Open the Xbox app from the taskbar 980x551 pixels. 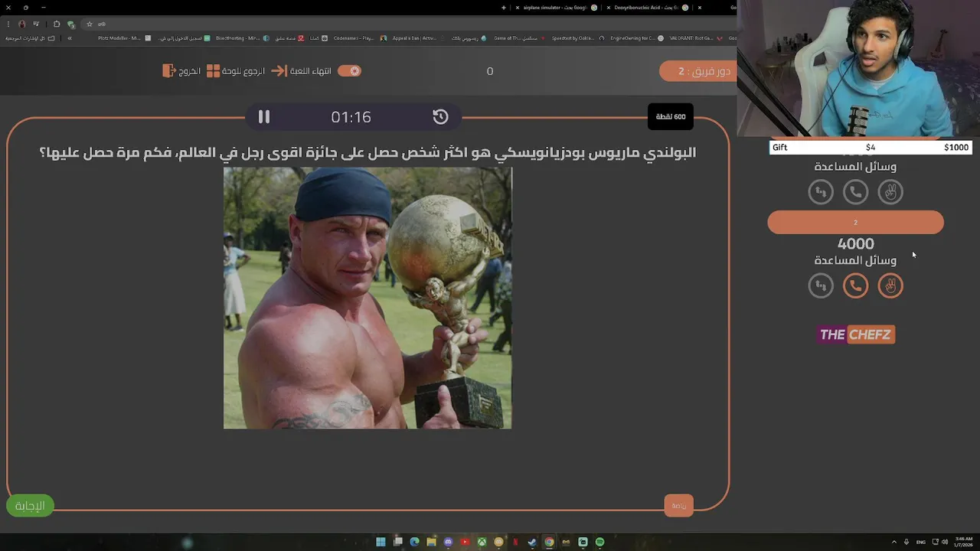[x=482, y=542]
